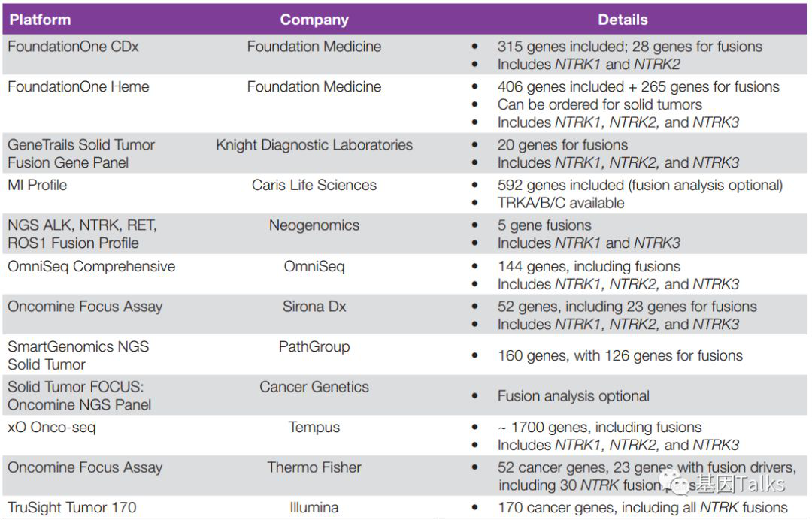The height and width of the screenshot is (520, 812).
Task: Click the "Fusion analysis optional" detail text
Action: coord(573,396)
